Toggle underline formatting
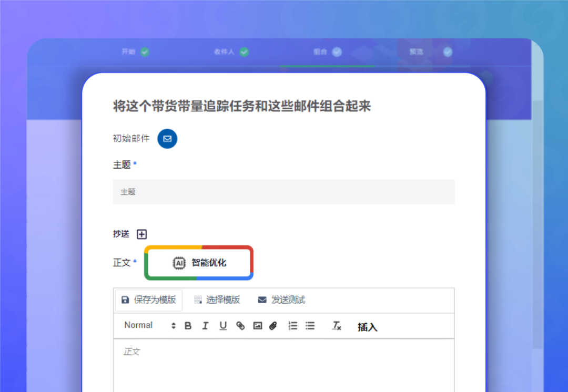 pyautogui.click(x=222, y=326)
